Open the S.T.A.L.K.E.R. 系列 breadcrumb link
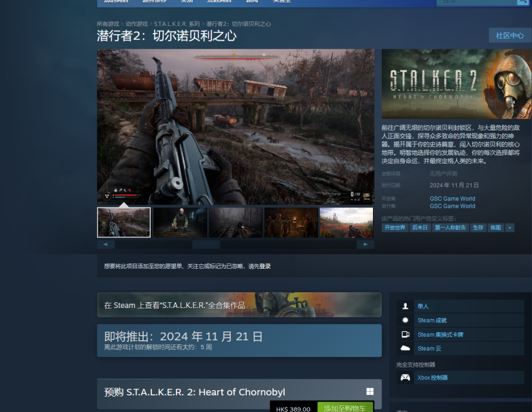Screen dimensions: 532x412 tap(177, 24)
